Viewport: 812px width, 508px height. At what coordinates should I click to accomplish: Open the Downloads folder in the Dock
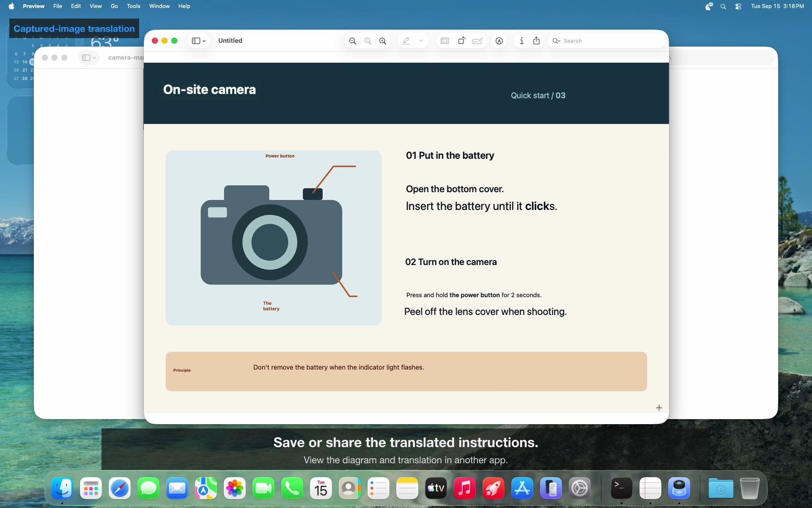[721, 489]
